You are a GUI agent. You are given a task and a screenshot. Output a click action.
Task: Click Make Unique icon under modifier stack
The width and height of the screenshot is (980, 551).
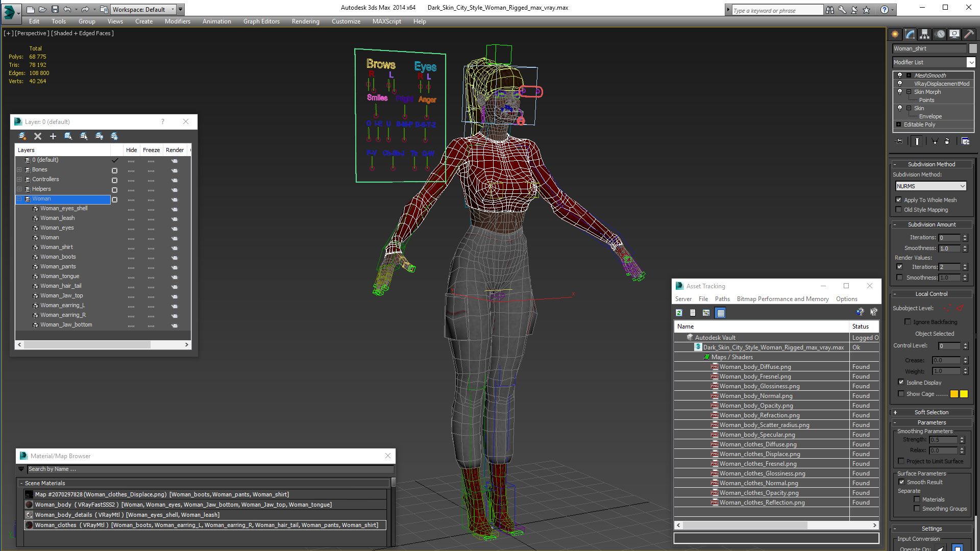coord(935,141)
